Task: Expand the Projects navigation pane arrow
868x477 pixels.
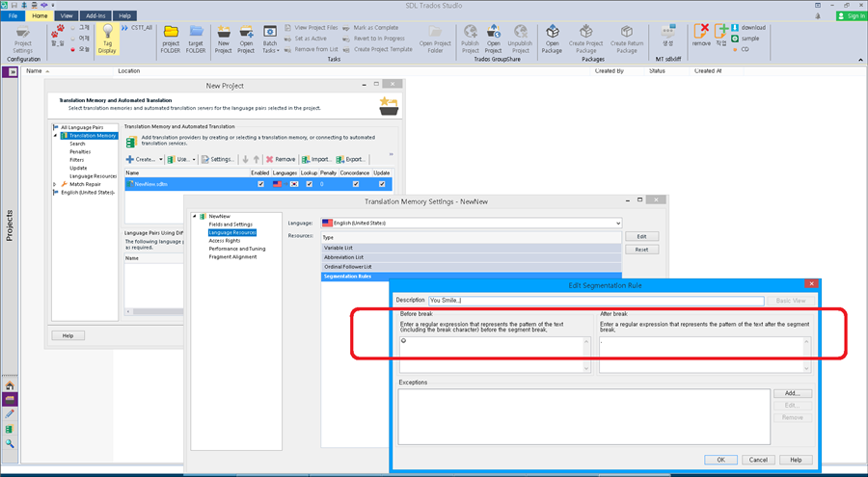Action: click(x=11, y=72)
